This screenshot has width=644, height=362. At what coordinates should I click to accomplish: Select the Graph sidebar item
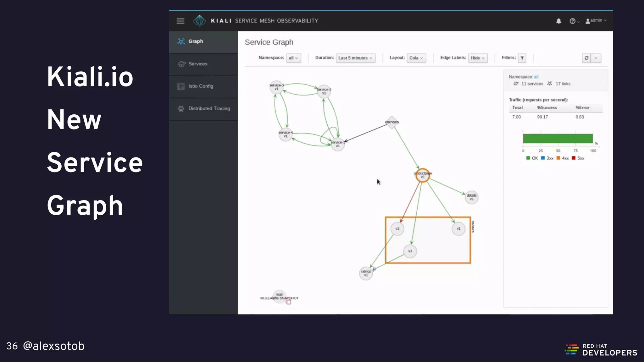tap(203, 41)
